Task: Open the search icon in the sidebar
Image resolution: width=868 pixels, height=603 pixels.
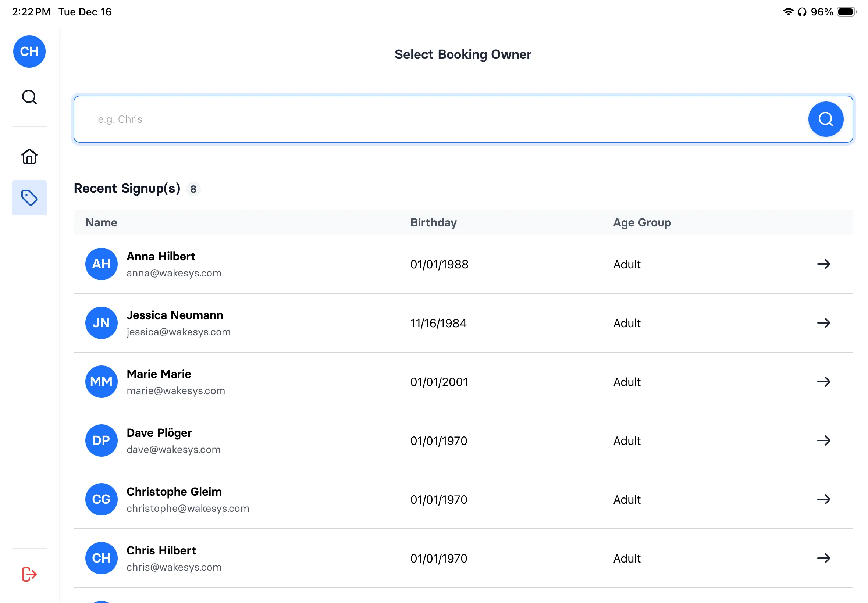Action: click(x=29, y=97)
